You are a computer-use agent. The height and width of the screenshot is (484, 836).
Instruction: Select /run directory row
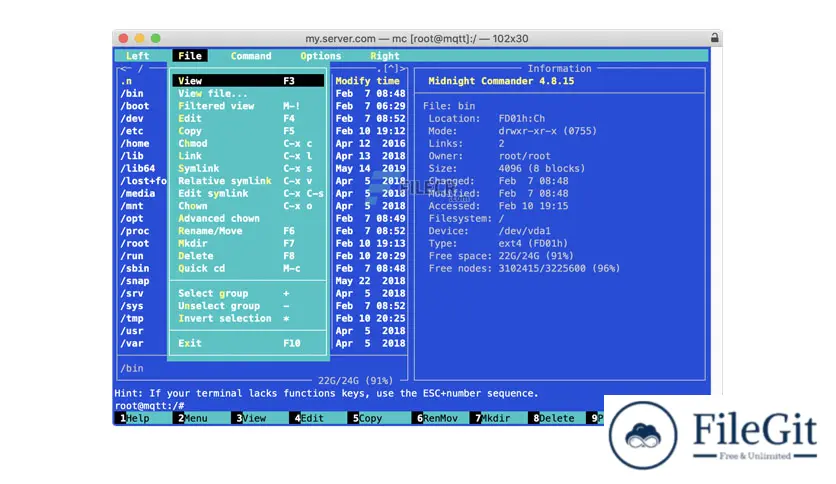coord(132,256)
